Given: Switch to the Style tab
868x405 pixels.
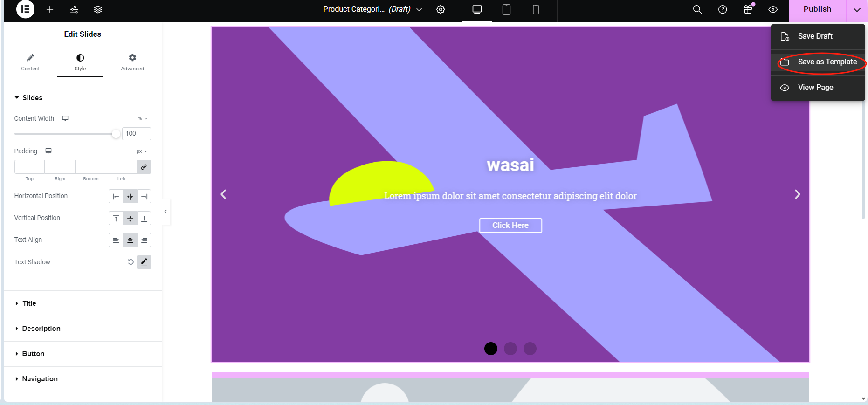Looking at the screenshot, I should [x=80, y=62].
